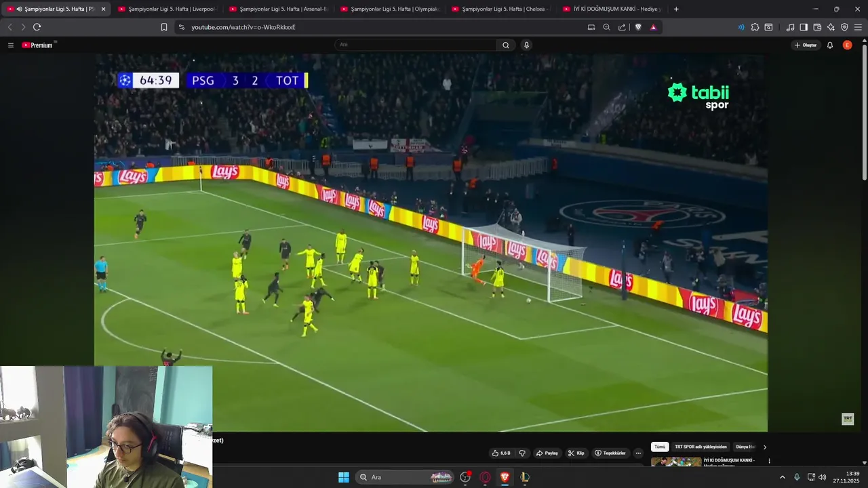This screenshot has height=488, width=868.
Task: Switch to the Liverpool match tab
Action: 167,9
